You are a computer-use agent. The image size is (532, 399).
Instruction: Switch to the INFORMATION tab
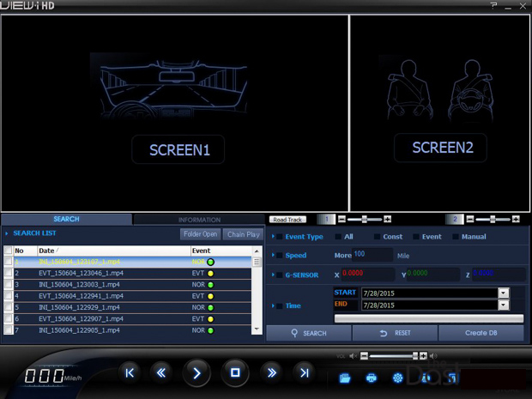tap(199, 220)
